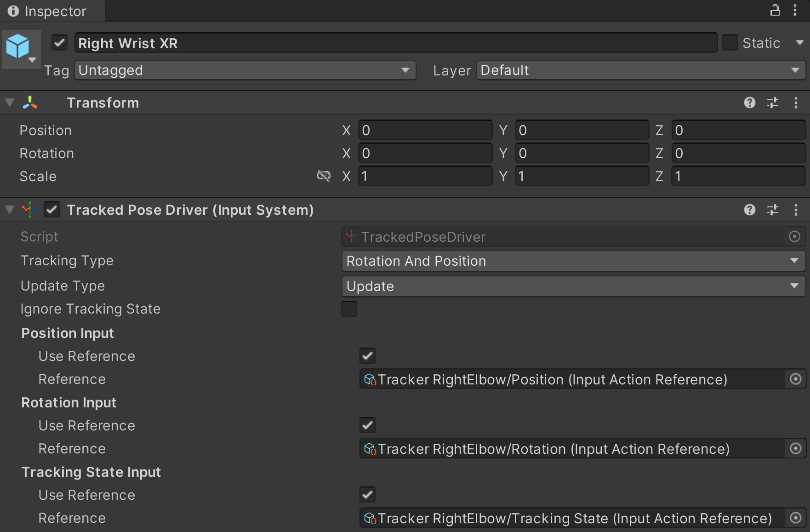Click the Inspector info icon

13,11
